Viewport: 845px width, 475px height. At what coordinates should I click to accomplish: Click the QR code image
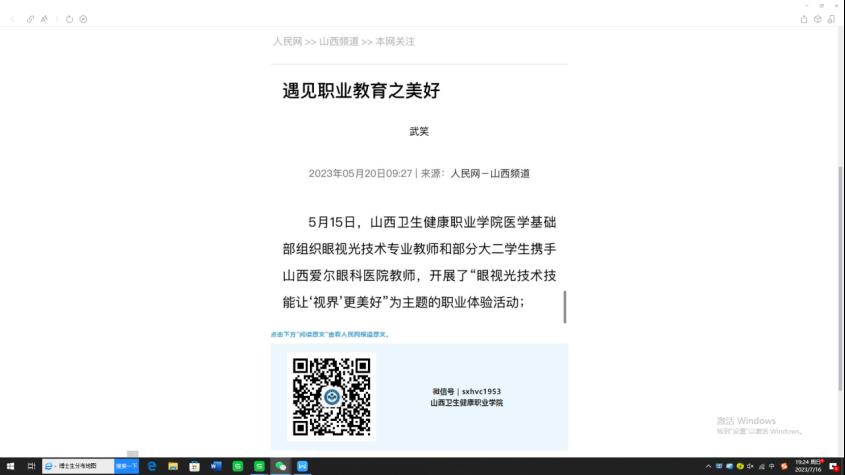tap(331, 397)
